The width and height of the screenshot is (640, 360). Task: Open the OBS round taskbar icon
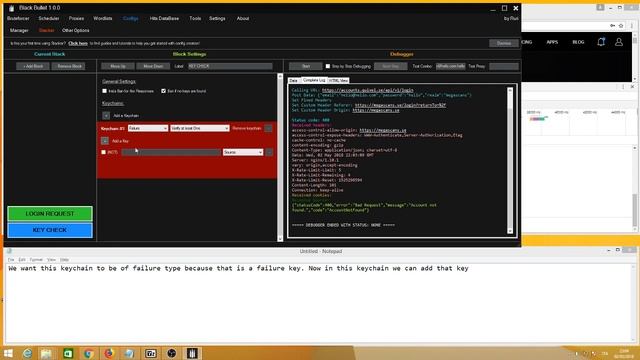172,353
